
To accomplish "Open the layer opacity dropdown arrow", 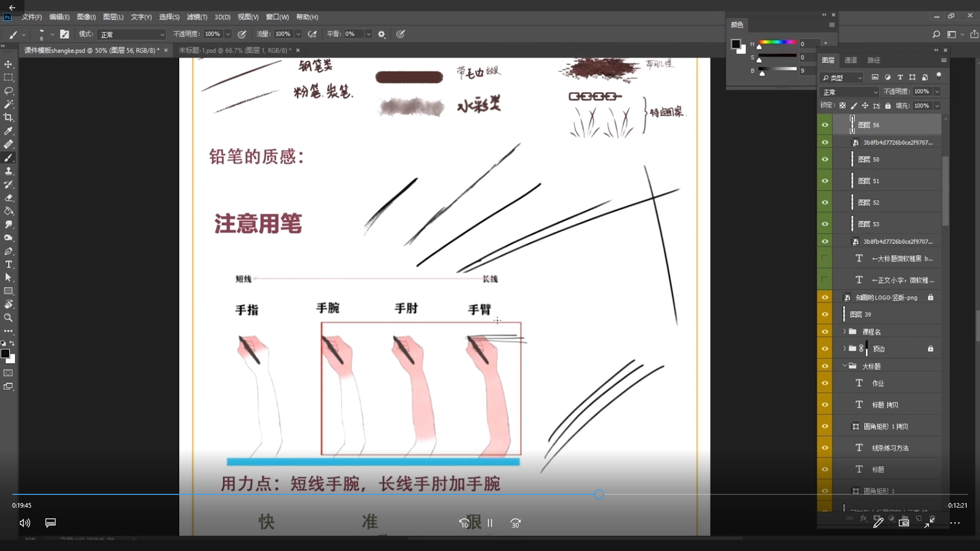I will click(937, 91).
